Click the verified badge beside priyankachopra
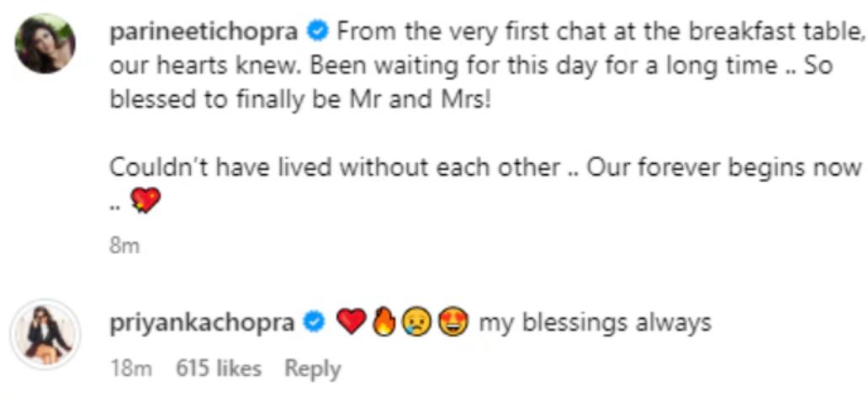Image resolution: width=868 pixels, height=418 pixels. click(315, 322)
